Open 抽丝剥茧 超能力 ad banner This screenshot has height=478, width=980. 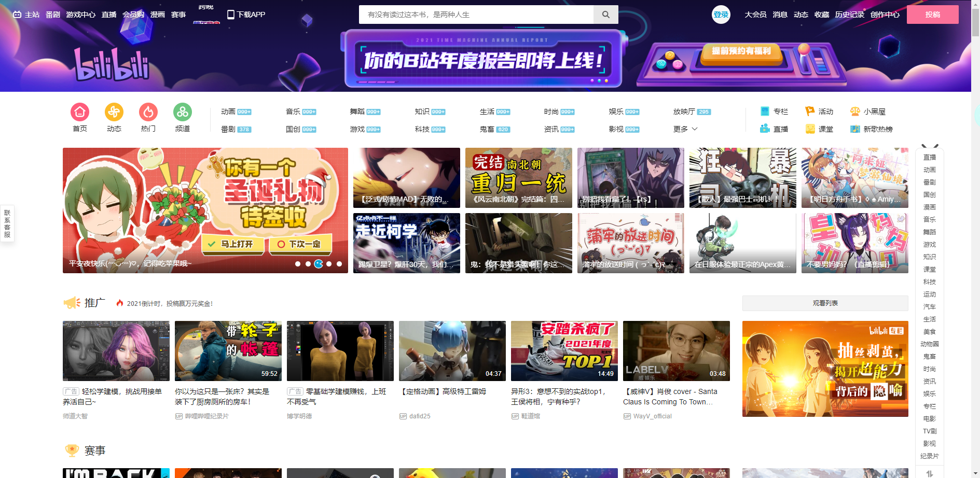coord(825,369)
